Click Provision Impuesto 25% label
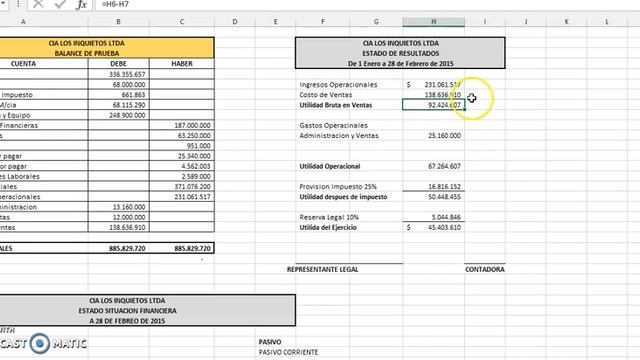The width and height of the screenshot is (640, 360). pyautogui.click(x=338, y=187)
